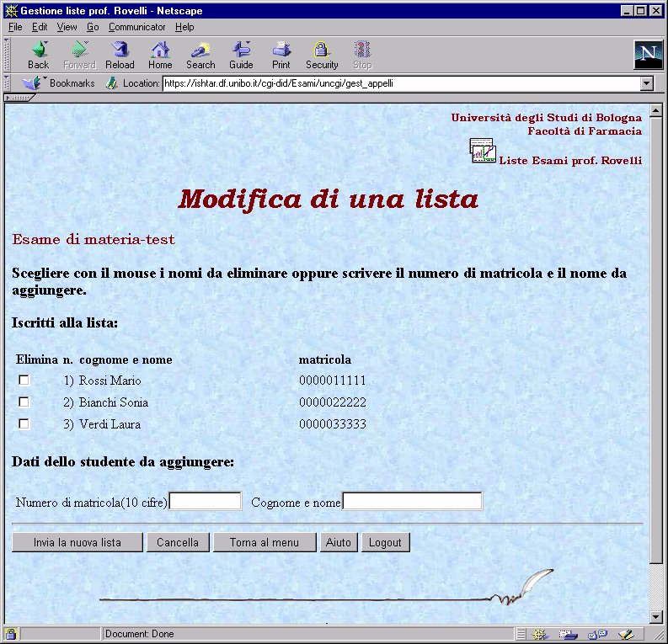Click the Cancella button

point(178,542)
